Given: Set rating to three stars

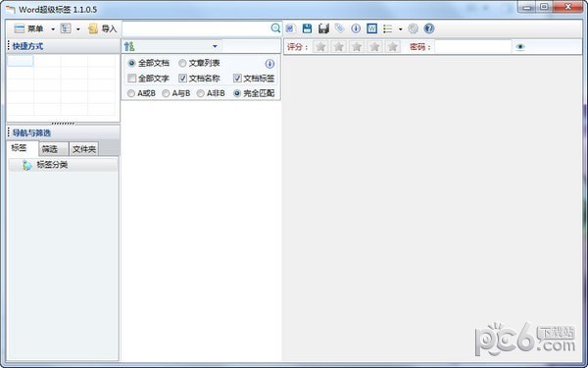Looking at the screenshot, I should point(357,46).
